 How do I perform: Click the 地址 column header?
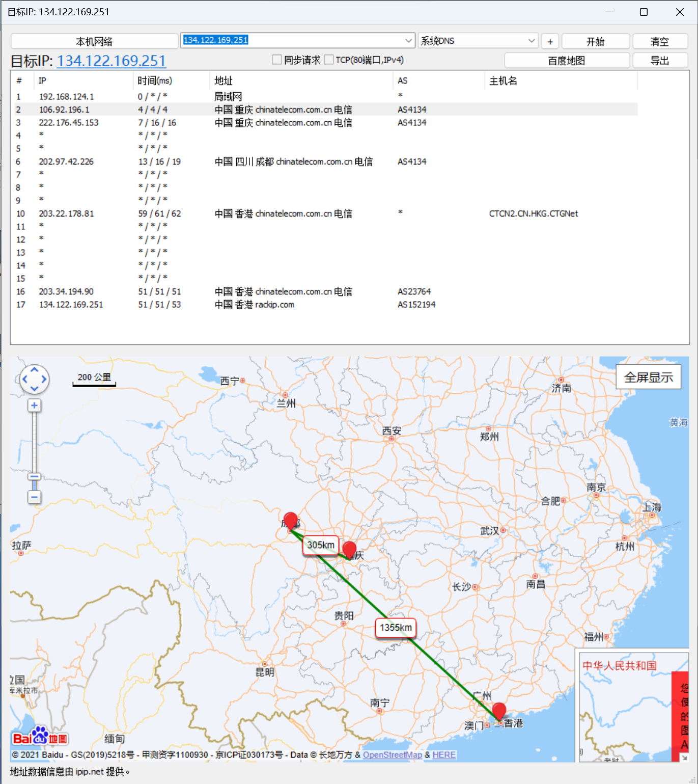pos(223,80)
